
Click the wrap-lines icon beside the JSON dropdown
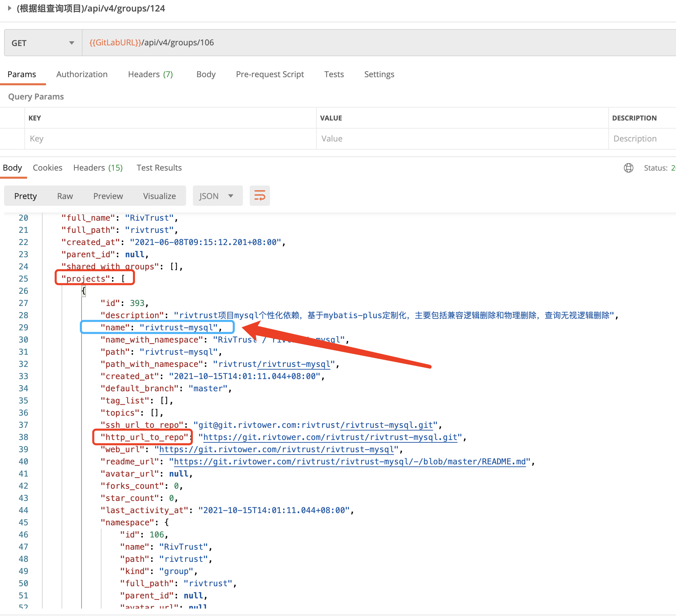260,196
